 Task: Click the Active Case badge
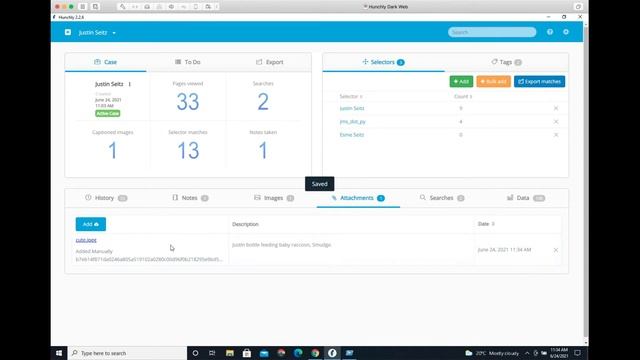(108, 113)
